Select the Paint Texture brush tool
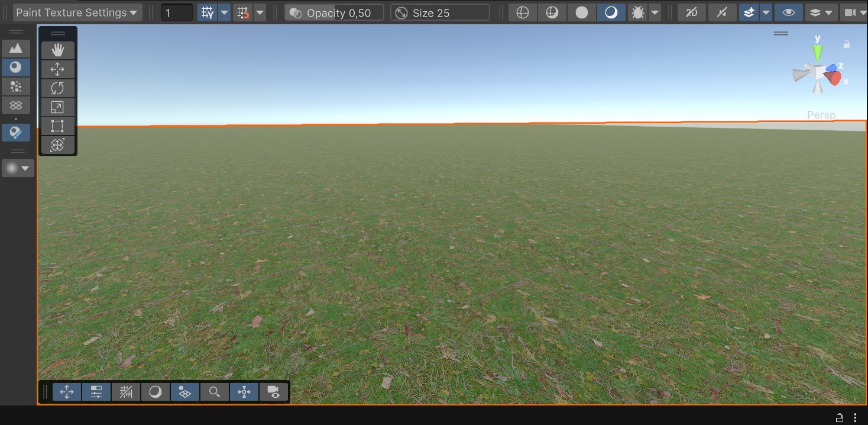Viewport: 868px width, 425px height. [x=16, y=133]
